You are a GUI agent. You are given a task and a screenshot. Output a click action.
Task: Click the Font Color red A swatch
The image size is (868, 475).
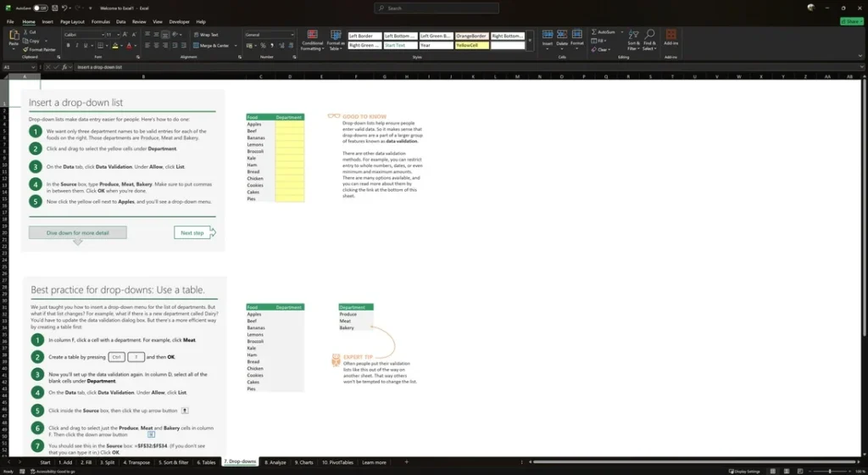click(129, 46)
